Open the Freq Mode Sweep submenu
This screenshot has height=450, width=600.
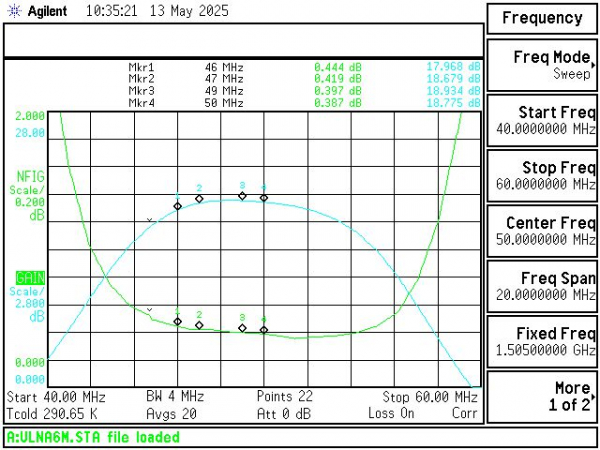point(542,65)
